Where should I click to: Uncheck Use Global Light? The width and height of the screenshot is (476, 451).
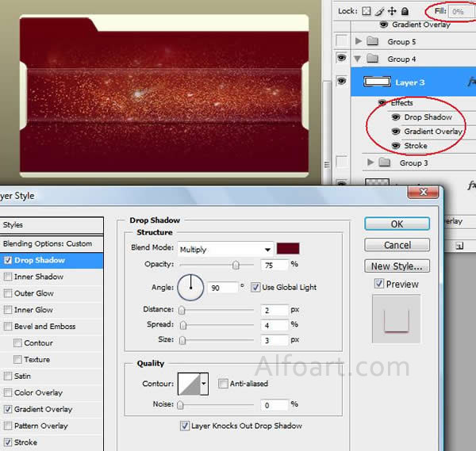tap(255, 287)
